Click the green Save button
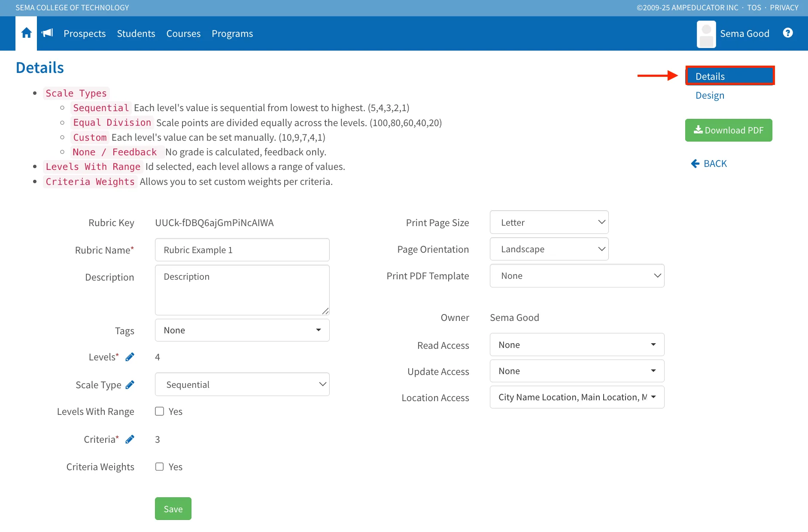 pos(173,509)
